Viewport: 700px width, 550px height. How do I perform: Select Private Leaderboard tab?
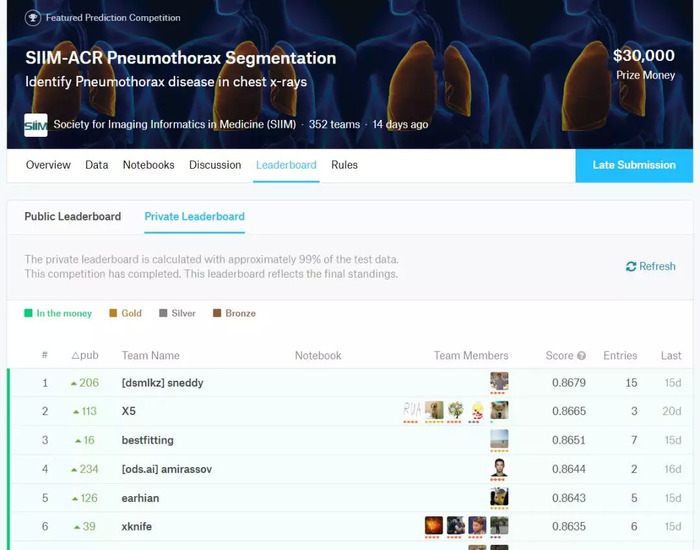click(x=195, y=217)
